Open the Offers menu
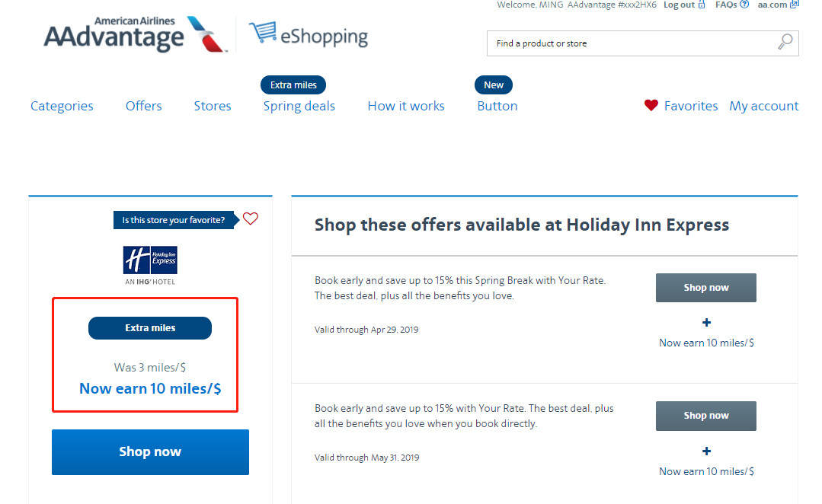This screenshot has width=822, height=504. tap(144, 106)
